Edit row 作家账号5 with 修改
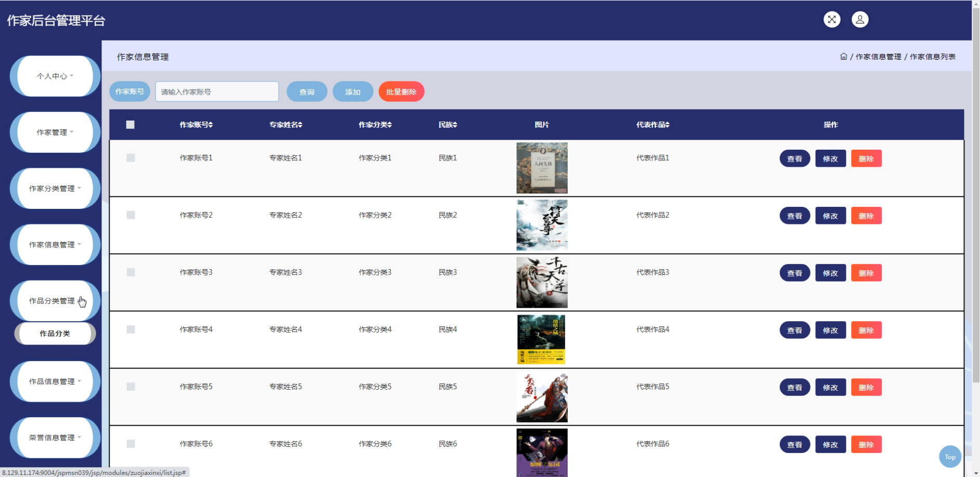Screen dimensions: 980x477 831,387
